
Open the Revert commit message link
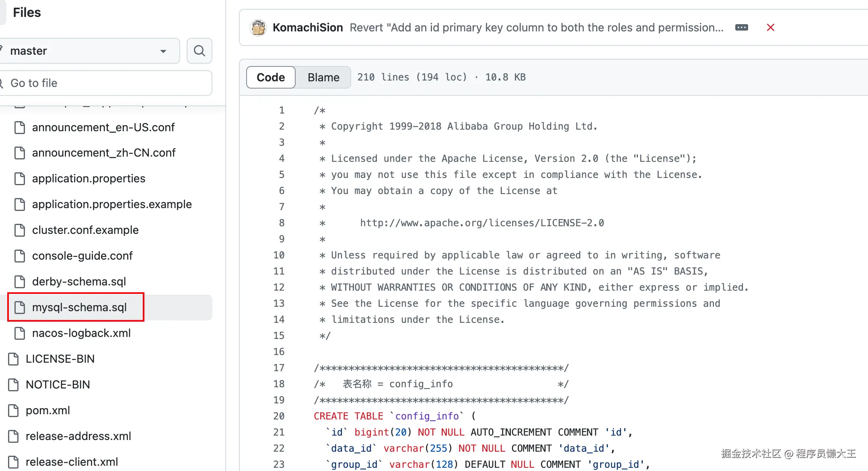(536, 27)
